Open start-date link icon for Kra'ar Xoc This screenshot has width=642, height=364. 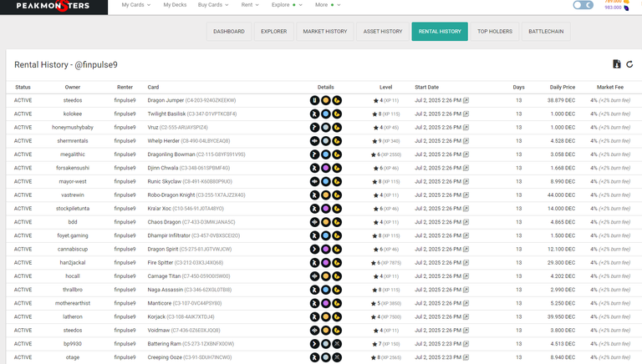[466, 209]
